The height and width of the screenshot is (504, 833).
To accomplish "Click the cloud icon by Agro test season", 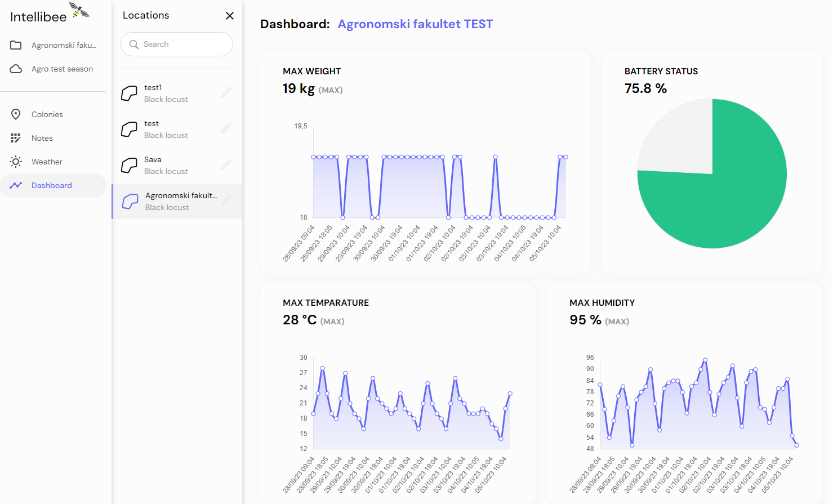I will pyautogui.click(x=16, y=69).
